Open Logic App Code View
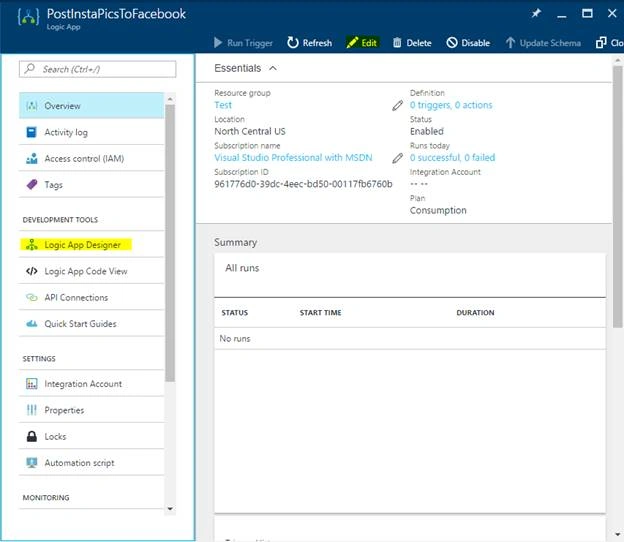Viewport: 624px width, 542px height. pos(91,271)
